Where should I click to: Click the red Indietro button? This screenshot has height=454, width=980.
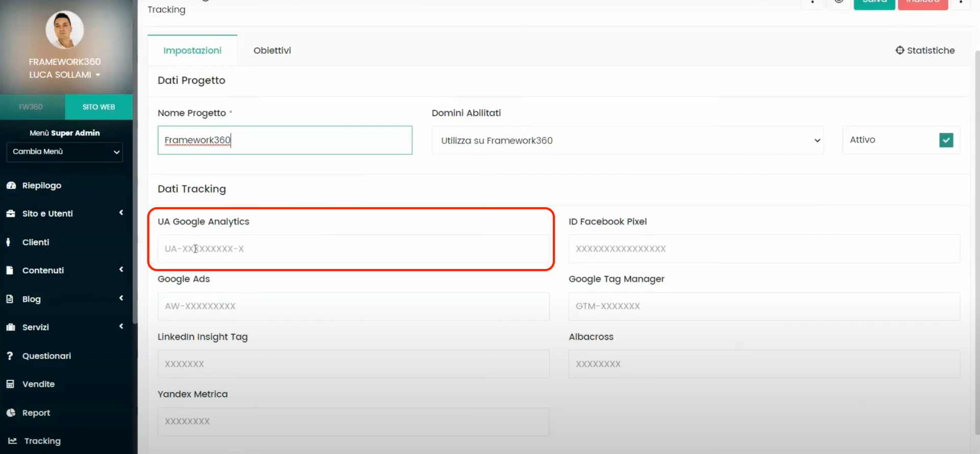(922, 3)
